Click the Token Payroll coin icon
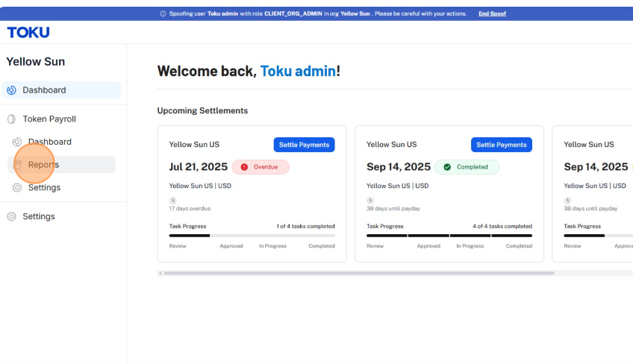 [x=12, y=119]
